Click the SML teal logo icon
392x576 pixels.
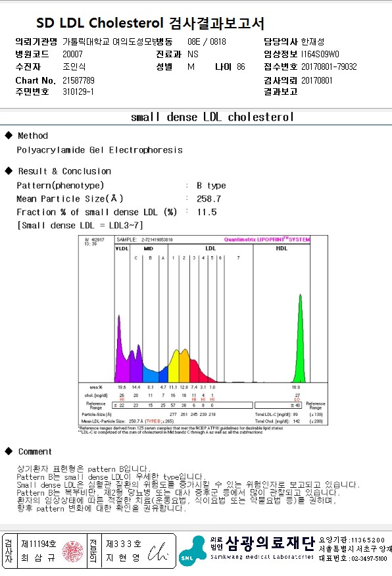[x=194, y=550]
